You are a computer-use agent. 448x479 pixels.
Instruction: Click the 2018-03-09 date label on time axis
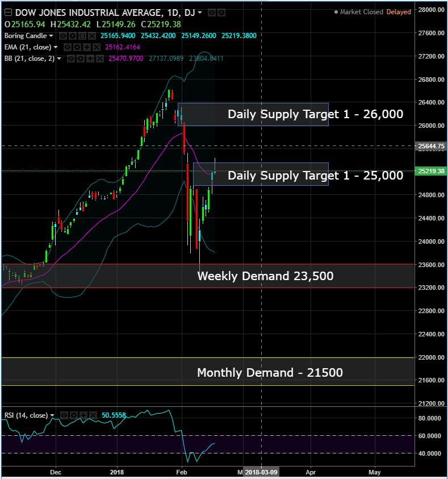[x=261, y=472]
